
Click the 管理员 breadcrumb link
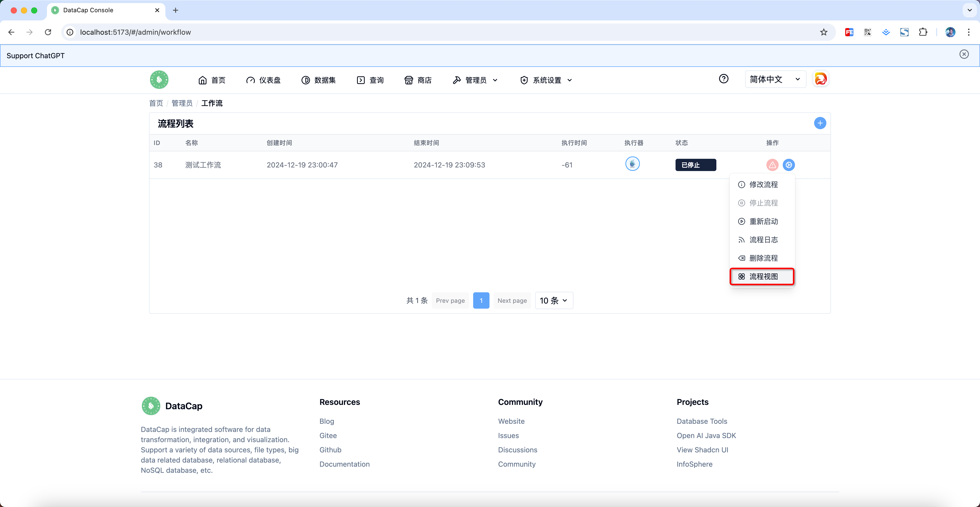tap(182, 103)
